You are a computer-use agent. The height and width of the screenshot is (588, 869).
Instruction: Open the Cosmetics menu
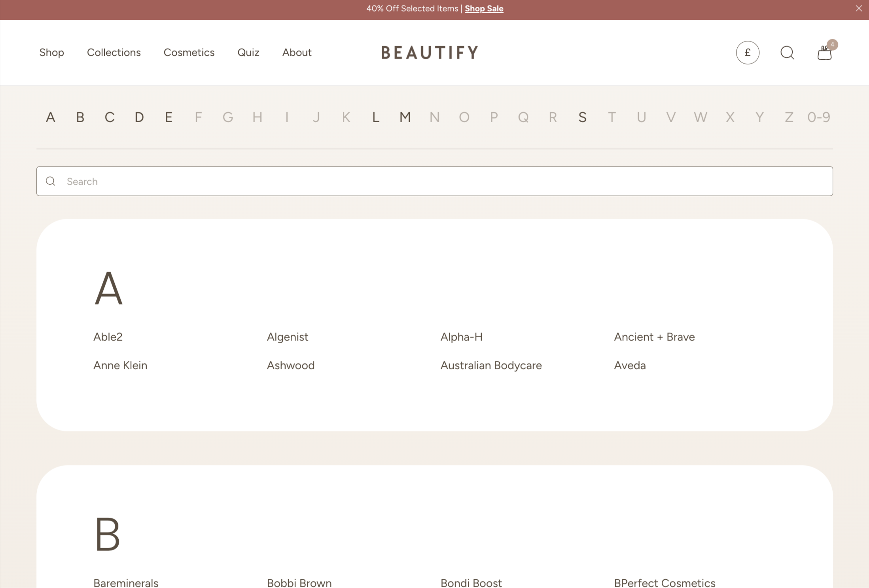pyautogui.click(x=189, y=52)
